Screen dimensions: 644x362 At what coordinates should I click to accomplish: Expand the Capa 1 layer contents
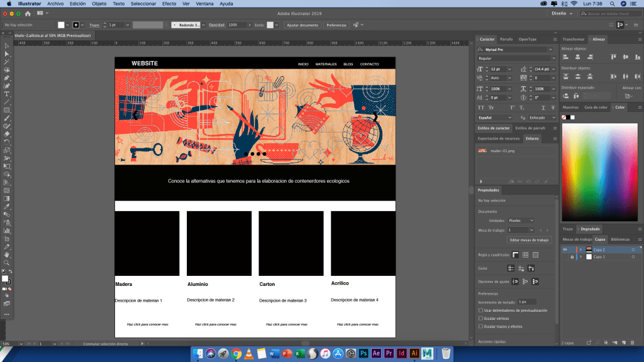pos(580,257)
